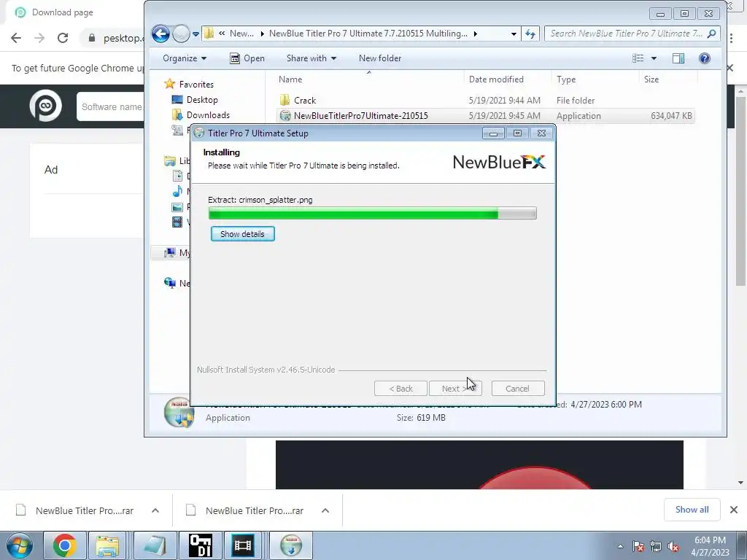Click the Chrome back arrow
The width and height of the screenshot is (747, 560).
point(16,38)
